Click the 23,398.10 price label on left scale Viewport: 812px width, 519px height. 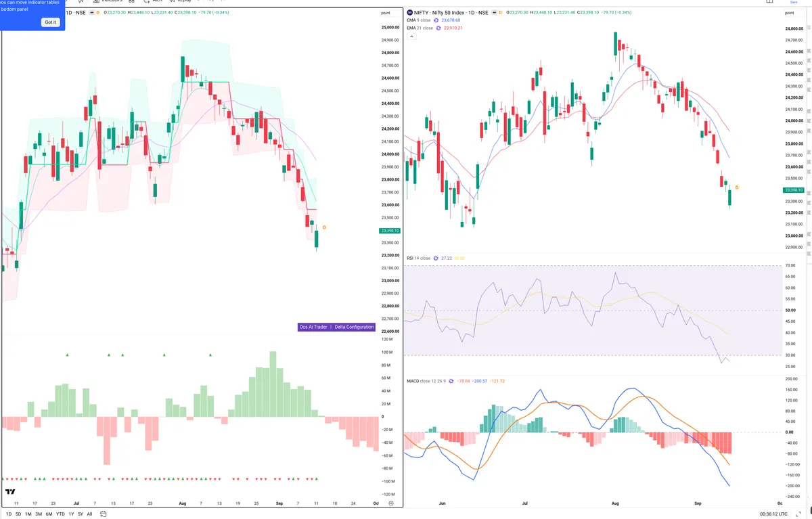tap(390, 231)
